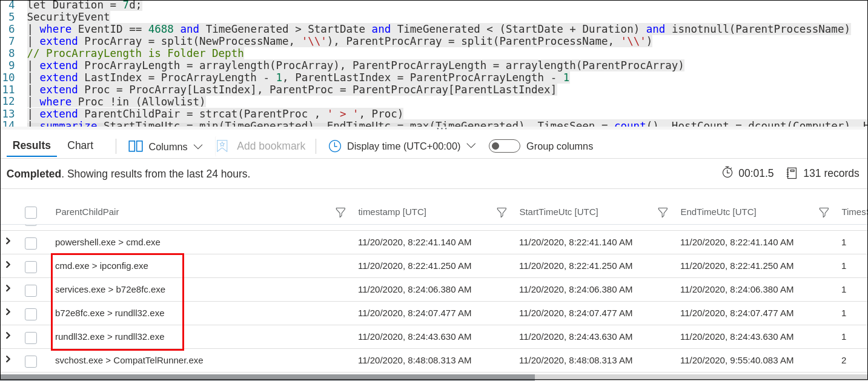Switch to the Results tab
Screen dimensions: 868x381
coord(31,145)
